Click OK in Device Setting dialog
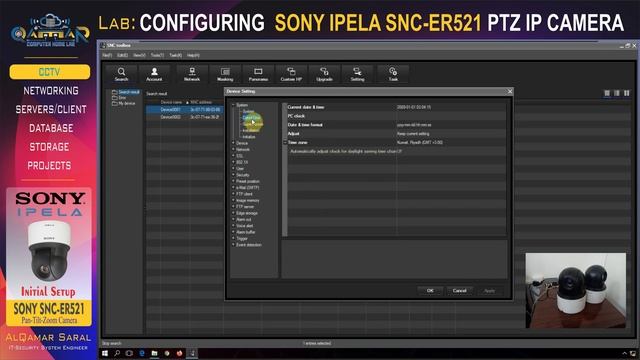Image resolution: width=640 pixels, height=360 pixels. coord(430,291)
